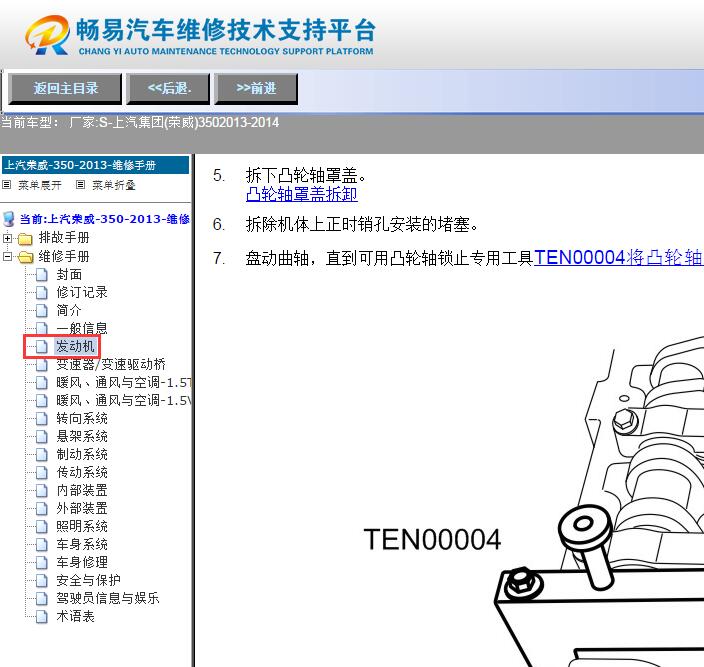Viewport: 704px width, 667px height.
Task: Open the 修订记录 page
Action: pos(82,292)
